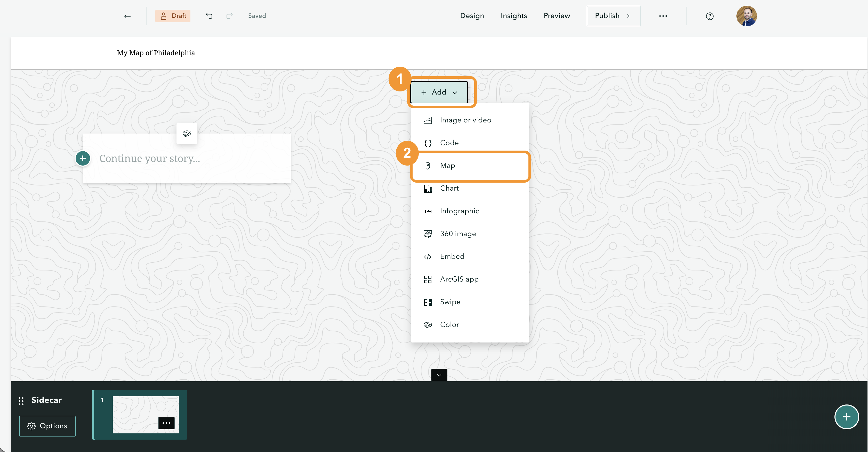Click the Sidecar drag handle dots
The width and height of the screenshot is (868, 452).
[x=21, y=401]
